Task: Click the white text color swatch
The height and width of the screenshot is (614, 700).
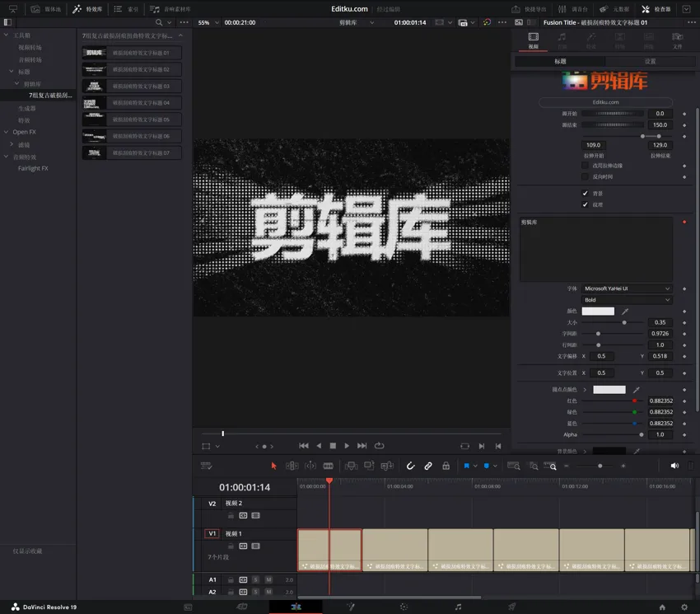Action: [598, 311]
